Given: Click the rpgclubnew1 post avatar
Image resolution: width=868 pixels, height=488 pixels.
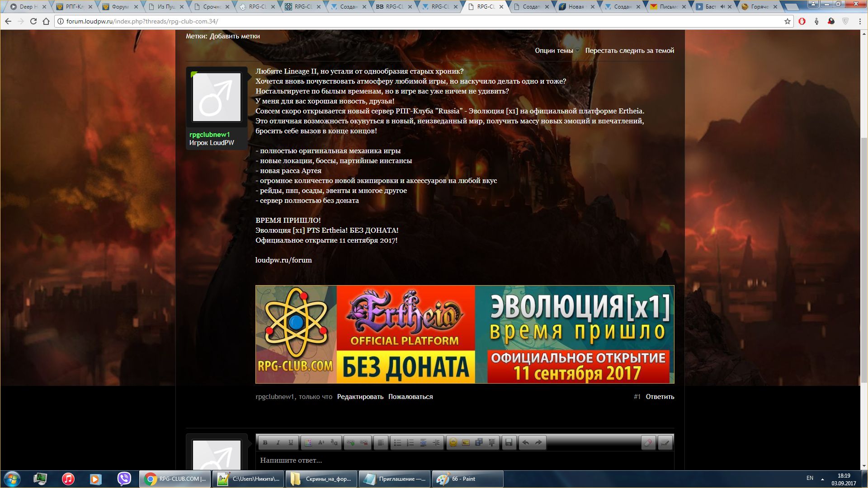Looking at the screenshot, I should tap(217, 97).
